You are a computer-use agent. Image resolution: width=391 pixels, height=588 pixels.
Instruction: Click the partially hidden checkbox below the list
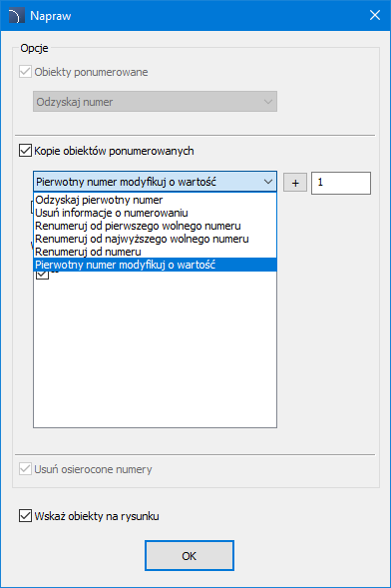tap(42, 276)
